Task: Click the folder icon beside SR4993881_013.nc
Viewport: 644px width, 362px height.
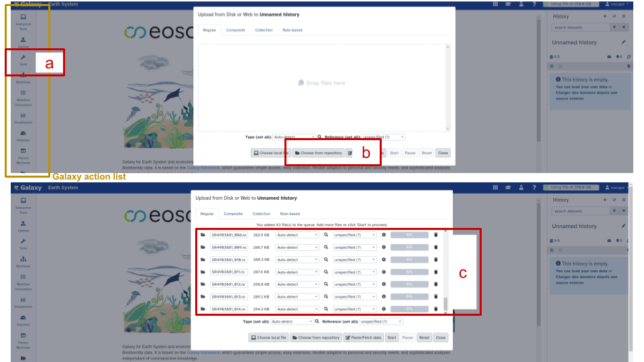Action: coord(203,296)
